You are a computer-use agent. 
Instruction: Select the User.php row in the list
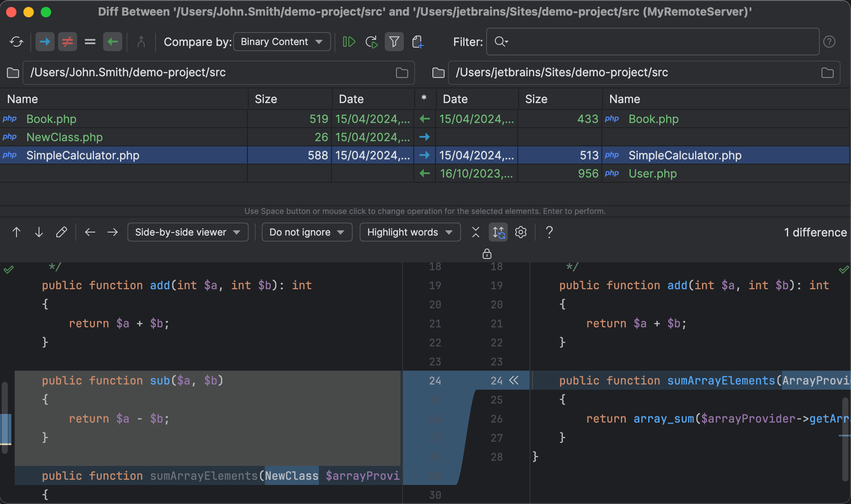652,173
